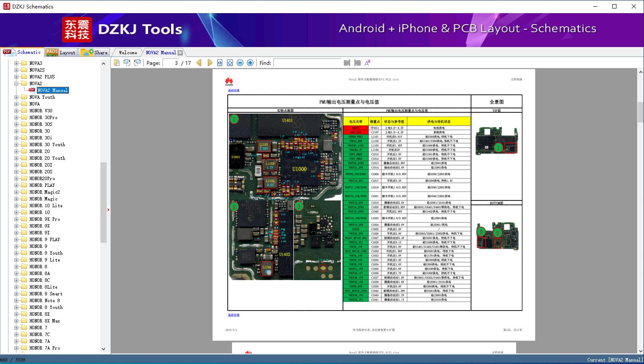Open the Schematic panel tab
This screenshot has width=644, height=364.
tap(22, 52)
